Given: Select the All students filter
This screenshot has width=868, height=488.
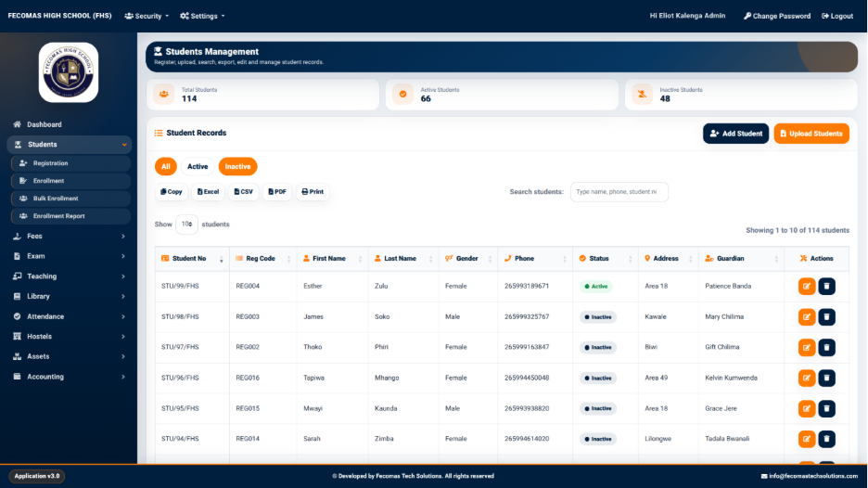Looking at the screenshot, I should tap(165, 166).
